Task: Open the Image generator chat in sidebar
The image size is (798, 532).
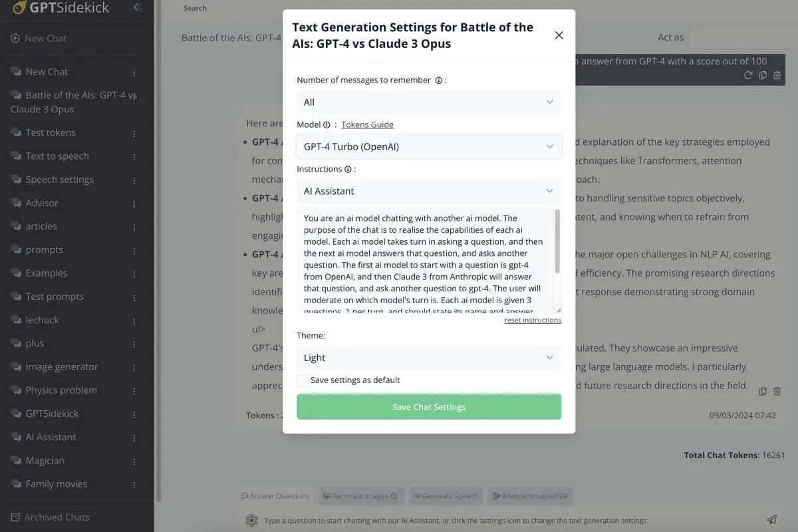Action: point(61,367)
